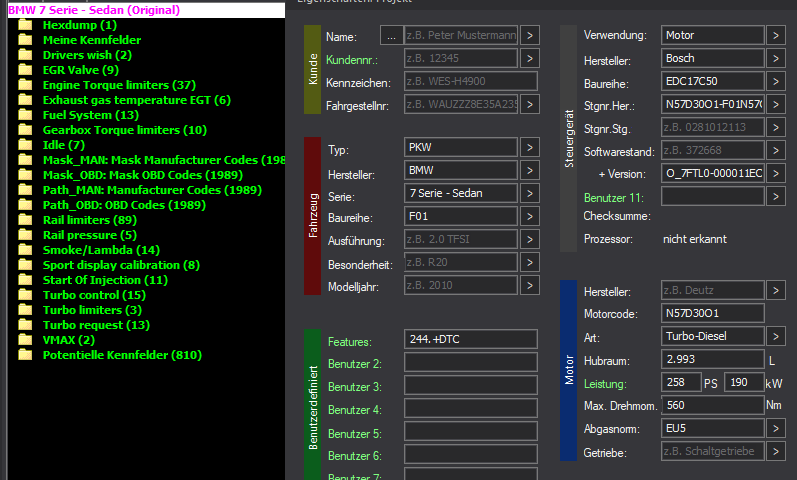
Task: Click the Max. Drehmom. field showing 560
Action: (713, 405)
